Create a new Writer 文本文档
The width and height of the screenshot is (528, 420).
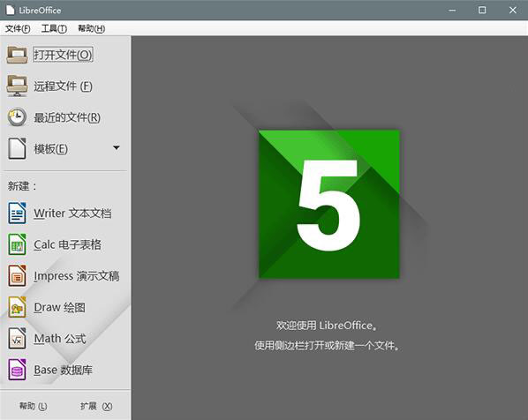point(72,214)
